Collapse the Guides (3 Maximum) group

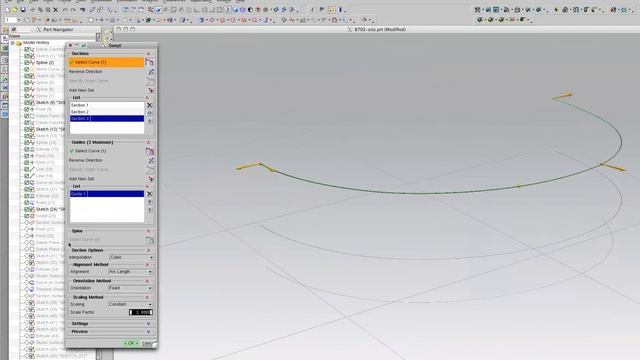[x=148, y=142]
